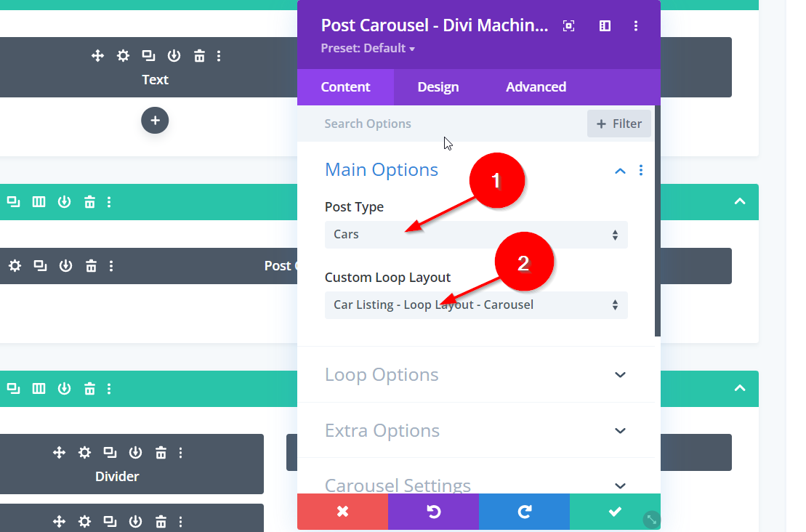Discard changes with red X button

pos(342,512)
